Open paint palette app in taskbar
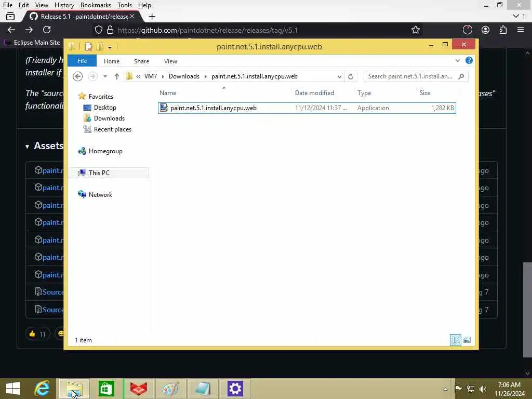This screenshot has width=532, height=399. pyautogui.click(x=170, y=389)
